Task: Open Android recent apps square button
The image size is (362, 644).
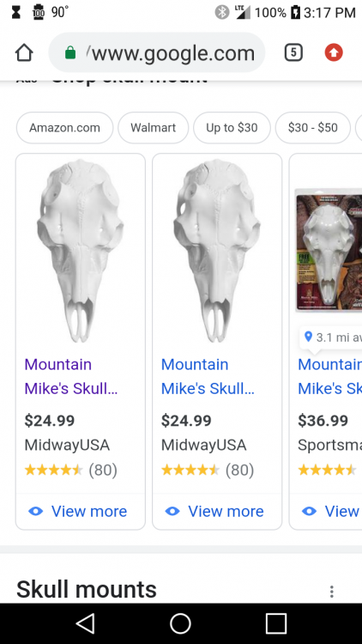Action: click(276, 623)
